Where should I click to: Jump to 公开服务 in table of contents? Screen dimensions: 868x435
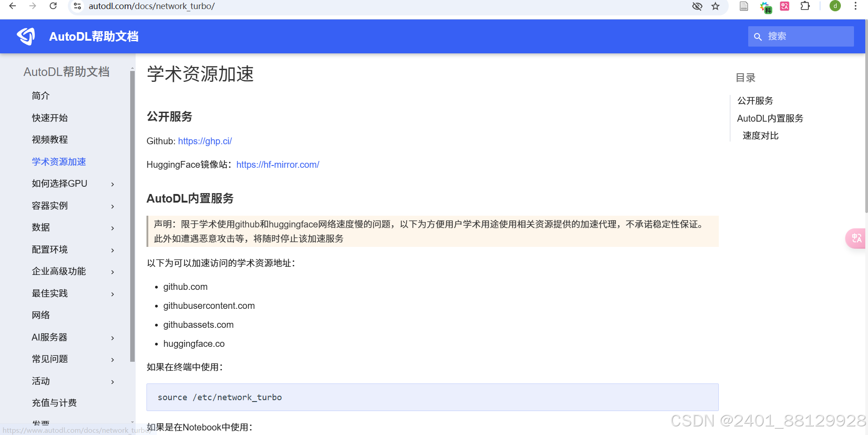[x=755, y=101]
